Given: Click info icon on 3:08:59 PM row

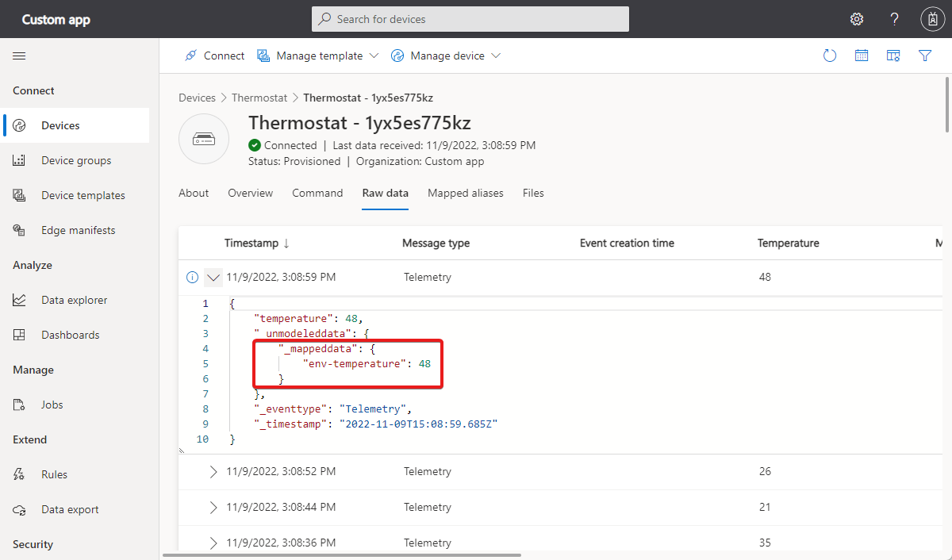Looking at the screenshot, I should [x=191, y=278].
